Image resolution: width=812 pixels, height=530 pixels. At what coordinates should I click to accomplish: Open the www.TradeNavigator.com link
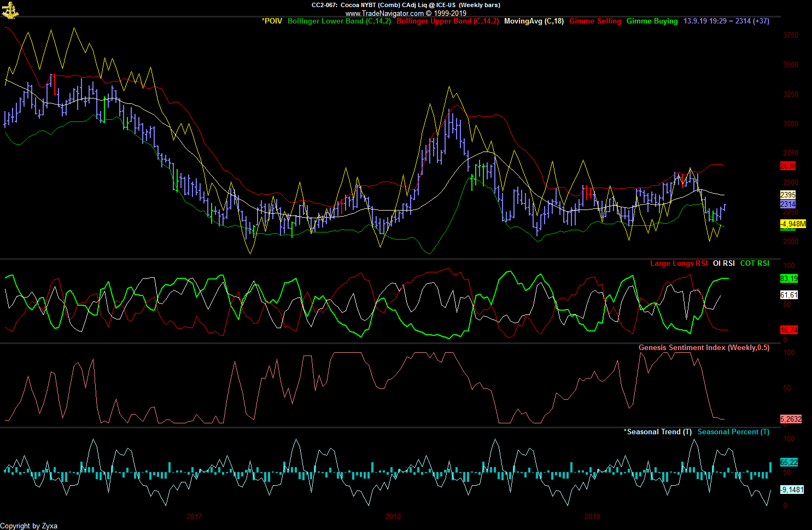click(x=384, y=13)
